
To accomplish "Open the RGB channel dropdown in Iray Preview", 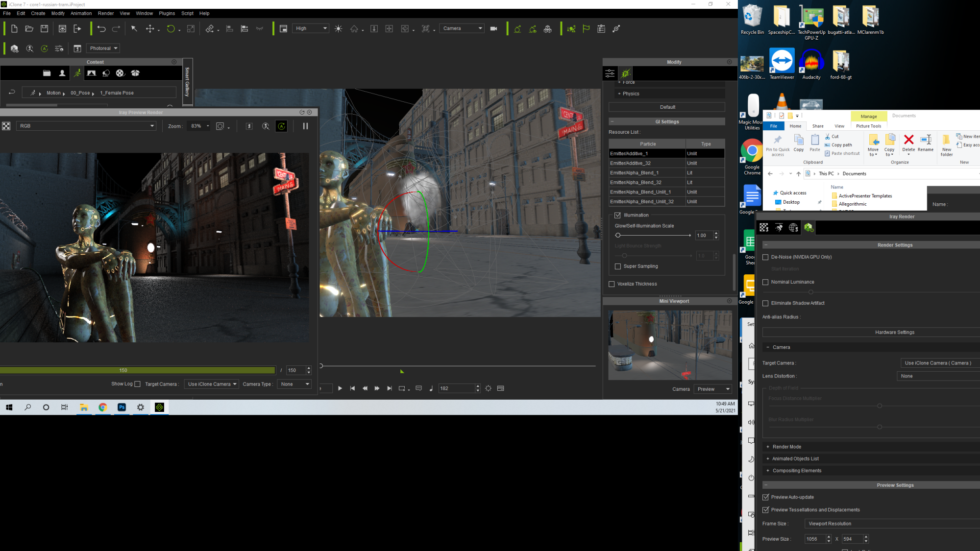I will pyautogui.click(x=86, y=126).
